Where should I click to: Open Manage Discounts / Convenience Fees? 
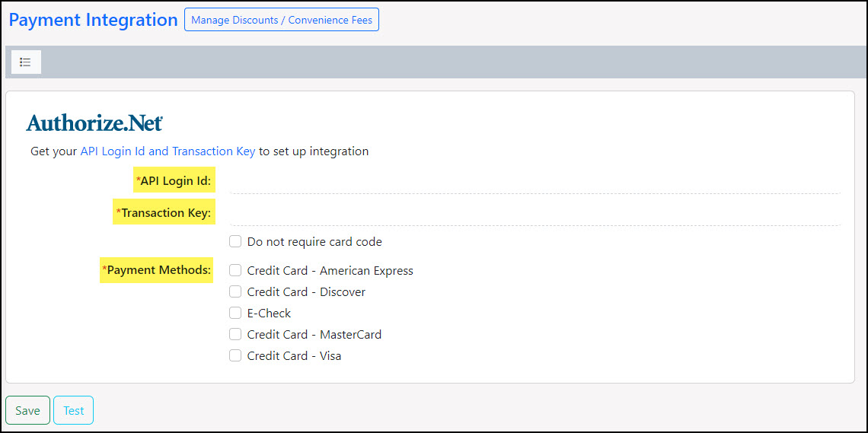point(282,20)
